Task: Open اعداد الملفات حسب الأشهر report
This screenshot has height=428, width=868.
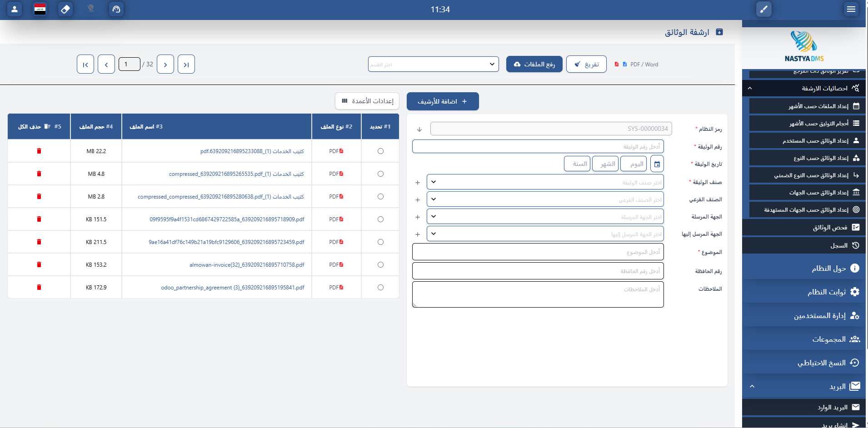Action: click(808, 106)
